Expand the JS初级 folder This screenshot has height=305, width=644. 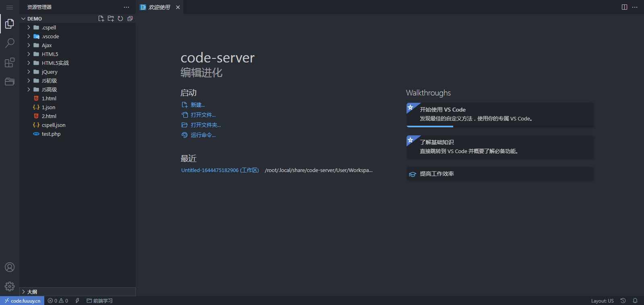coord(77,81)
